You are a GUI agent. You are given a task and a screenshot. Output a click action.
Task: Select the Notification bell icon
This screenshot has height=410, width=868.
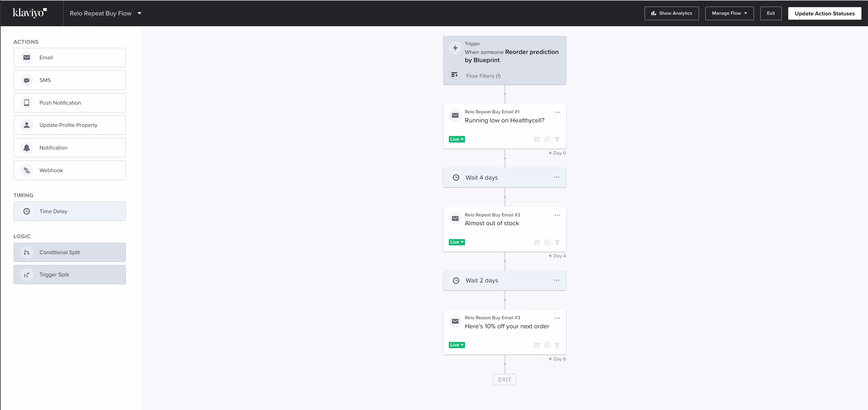click(27, 148)
